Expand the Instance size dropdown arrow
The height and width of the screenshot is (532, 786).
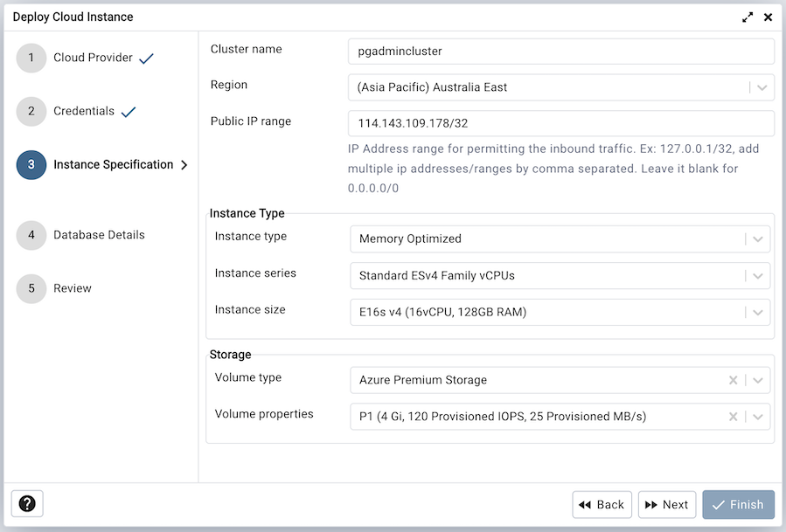pyautogui.click(x=758, y=312)
